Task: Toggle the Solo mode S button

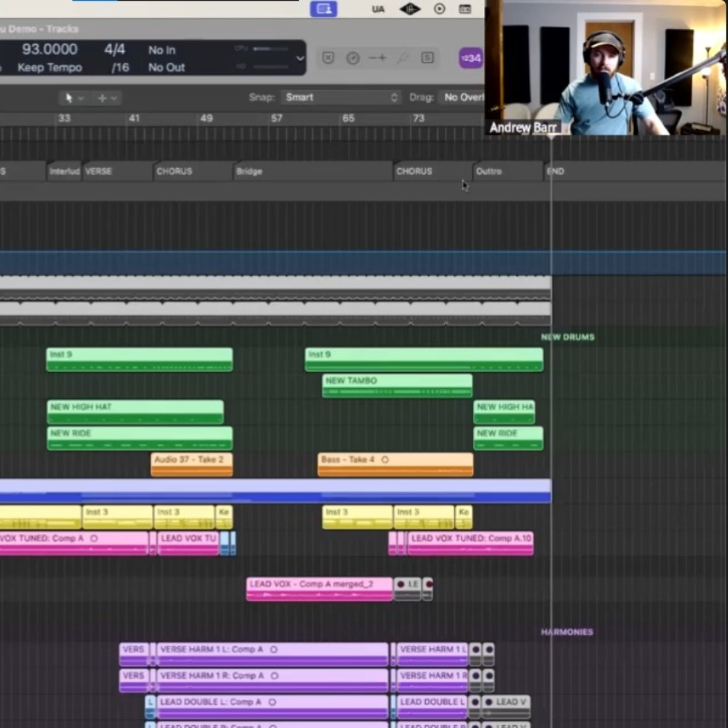Action: coord(427,58)
